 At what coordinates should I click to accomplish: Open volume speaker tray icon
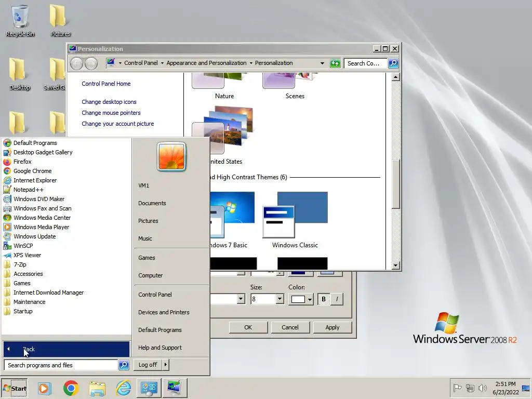[482, 388]
